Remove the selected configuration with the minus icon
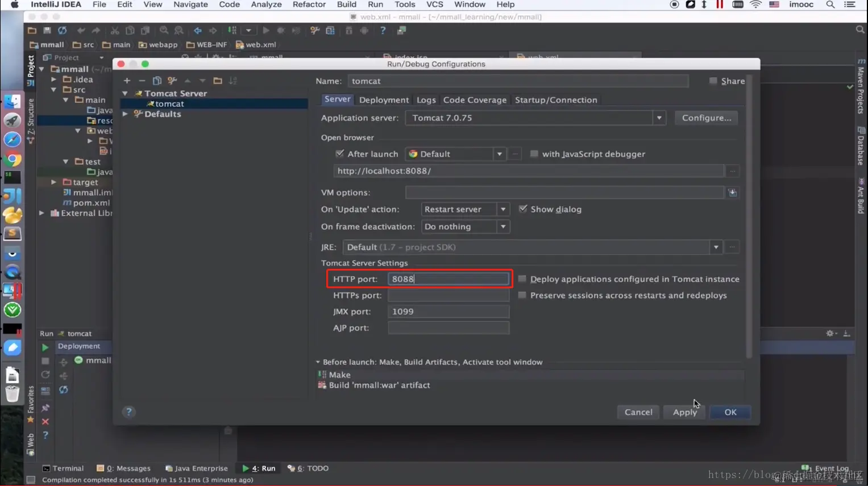Viewport: 868px width, 486px height. point(142,81)
